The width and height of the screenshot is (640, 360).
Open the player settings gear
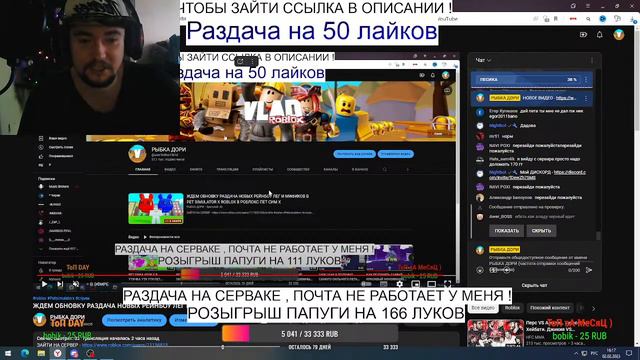[400, 284]
